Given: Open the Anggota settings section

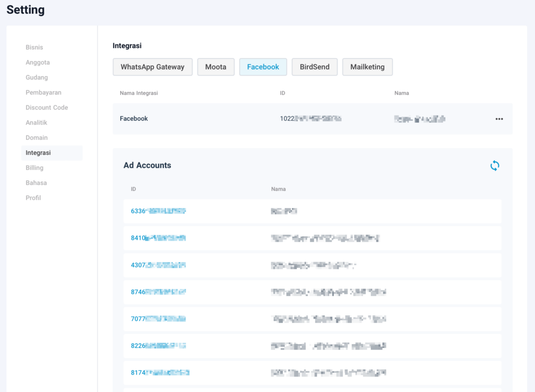Looking at the screenshot, I should click(38, 63).
